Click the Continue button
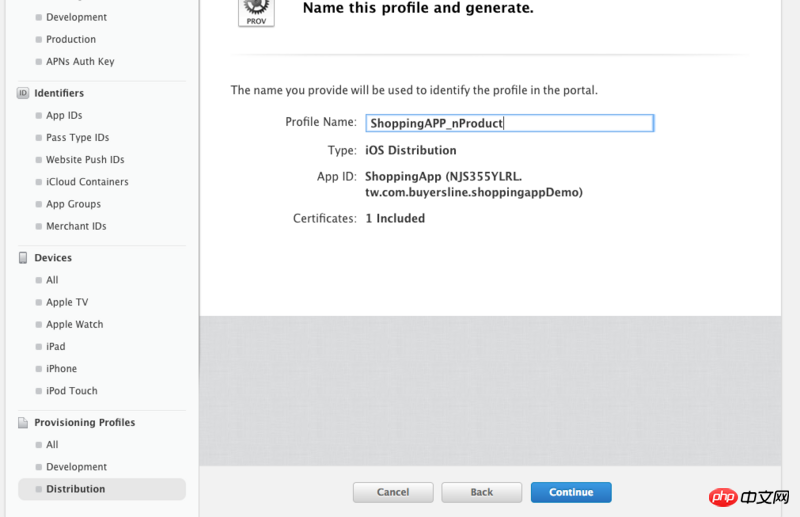 pos(571,493)
